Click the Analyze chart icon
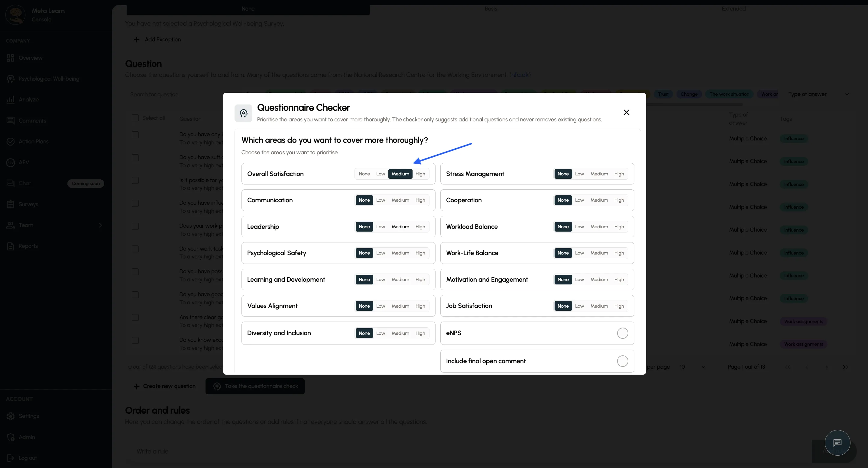The height and width of the screenshot is (468, 868). 11,100
